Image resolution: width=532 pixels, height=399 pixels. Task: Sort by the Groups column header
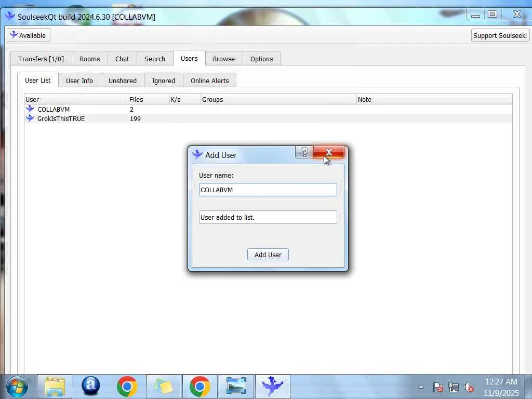278,99
